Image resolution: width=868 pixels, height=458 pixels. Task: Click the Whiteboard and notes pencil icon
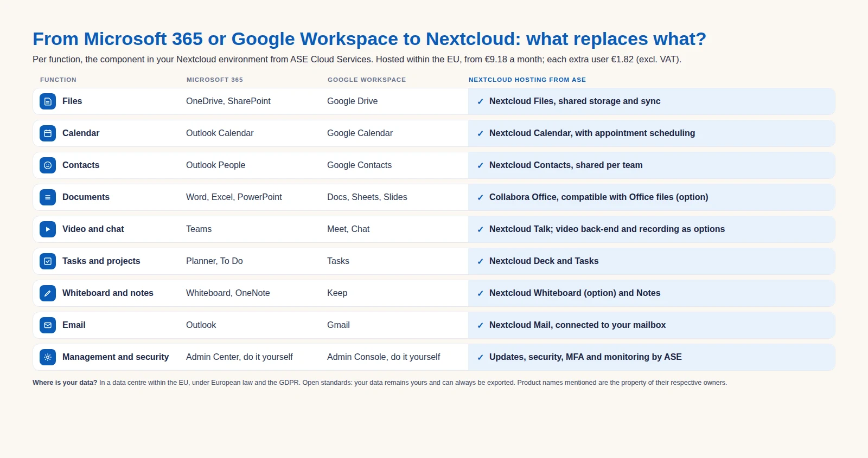point(48,293)
